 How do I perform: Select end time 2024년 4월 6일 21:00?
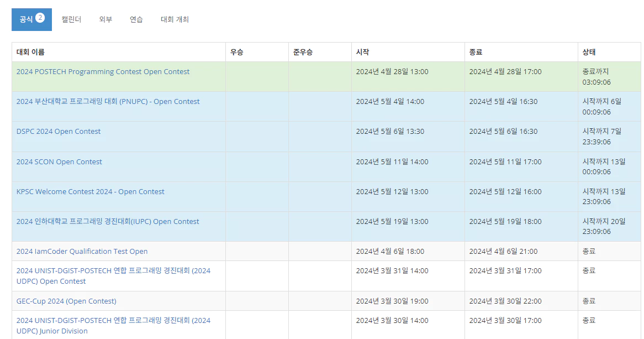click(503, 252)
